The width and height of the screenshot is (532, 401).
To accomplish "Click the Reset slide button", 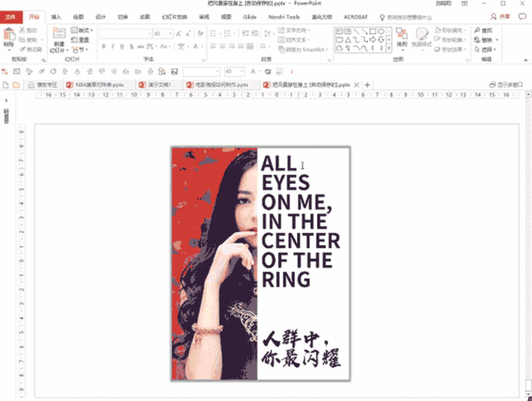I will coord(80,40).
